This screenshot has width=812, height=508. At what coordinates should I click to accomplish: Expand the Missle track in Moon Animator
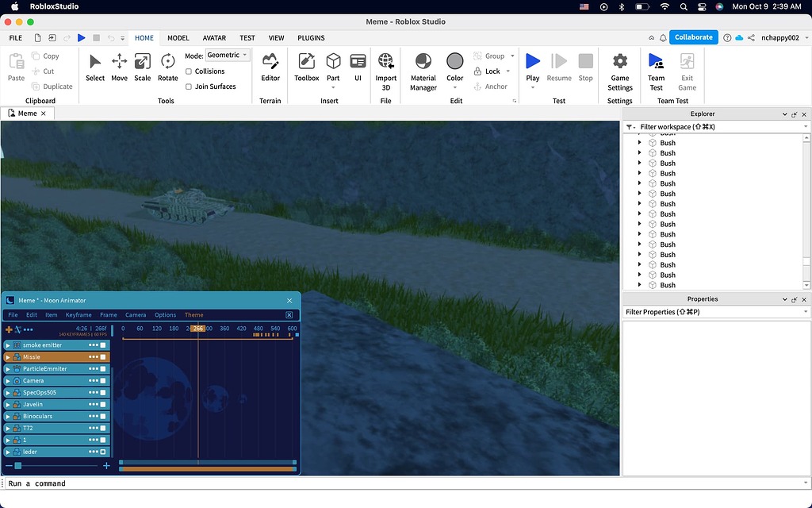(x=8, y=357)
